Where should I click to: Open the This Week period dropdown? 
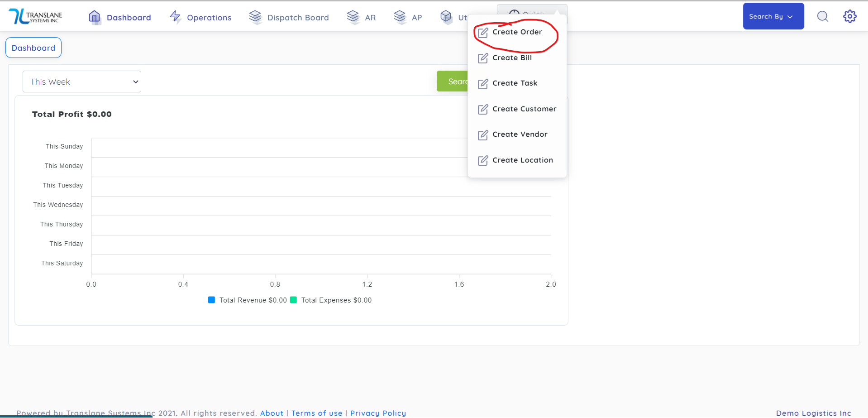(82, 82)
